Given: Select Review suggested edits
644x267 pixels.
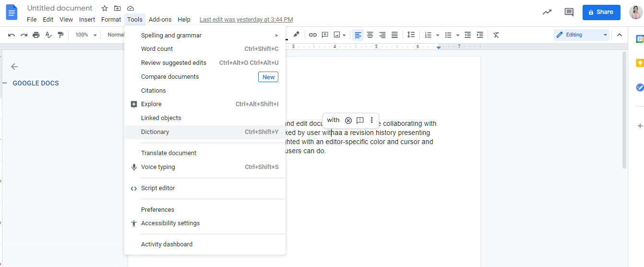Looking at the screenshot, I should click(205, 63).
